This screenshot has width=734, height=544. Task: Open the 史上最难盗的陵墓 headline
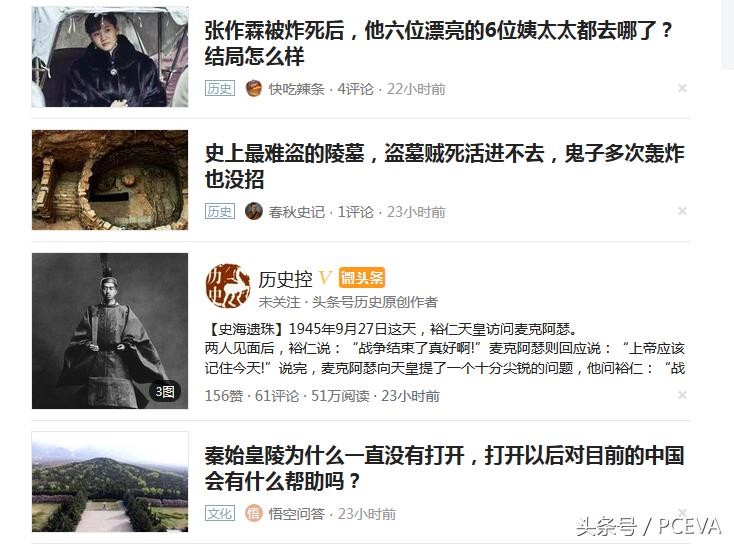coord(445,167)
